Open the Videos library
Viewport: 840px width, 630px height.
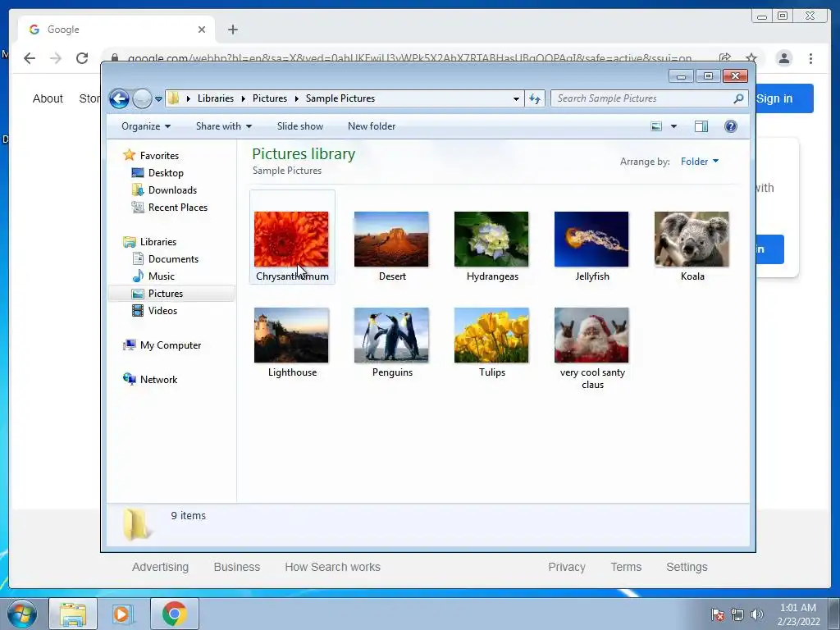pyautogui.click(x=162, y=311)
